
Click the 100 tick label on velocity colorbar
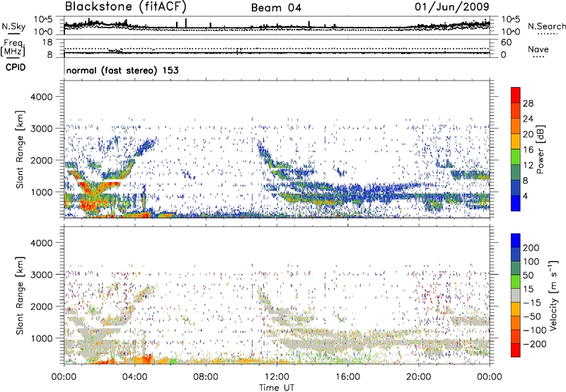(x=531, y=261)
